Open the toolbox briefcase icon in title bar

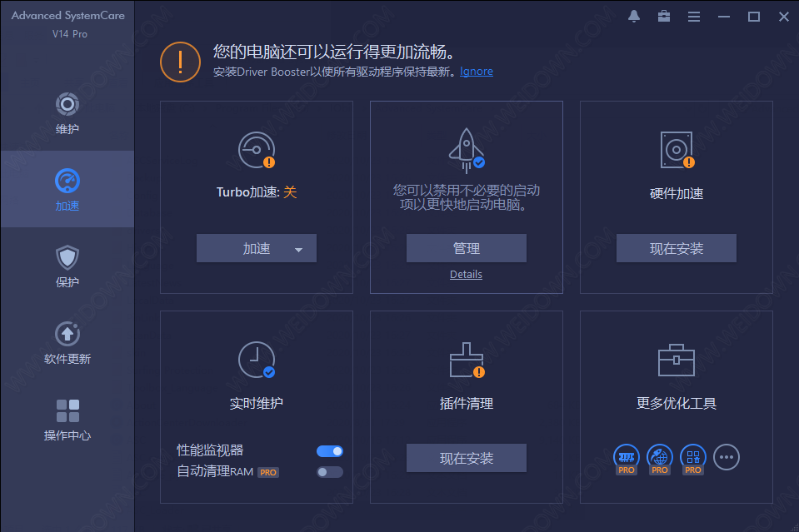(664, 17)
